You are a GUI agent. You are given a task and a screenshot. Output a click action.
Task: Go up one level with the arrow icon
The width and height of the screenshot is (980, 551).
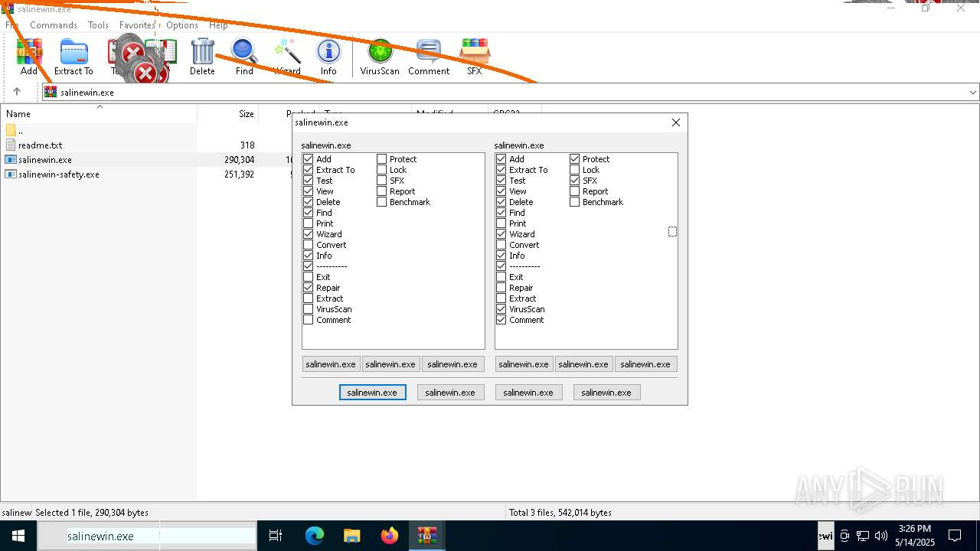(x=17, y=92)
